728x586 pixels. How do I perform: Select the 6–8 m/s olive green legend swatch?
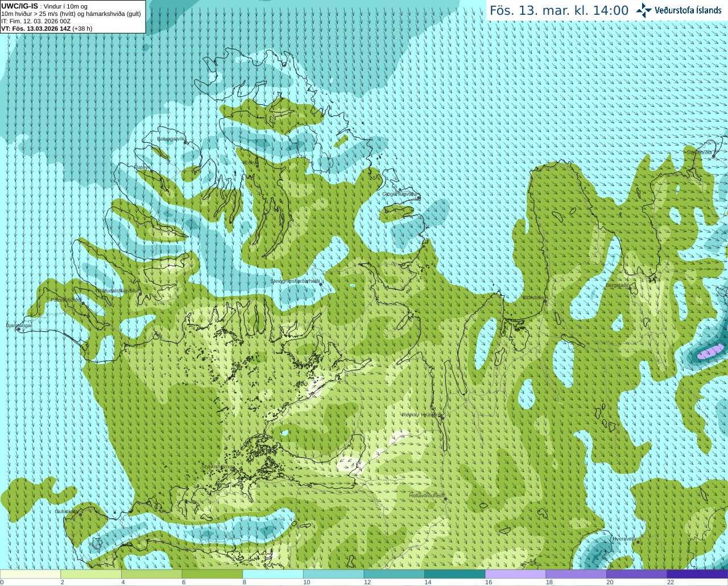pyautogui.click(x=212, y=574)
